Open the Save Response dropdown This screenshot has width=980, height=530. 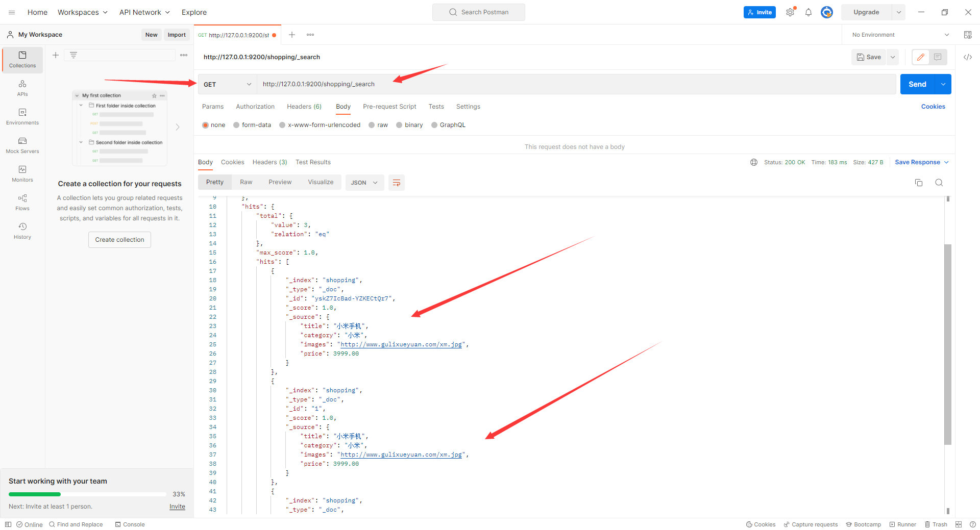click(921, 162)
